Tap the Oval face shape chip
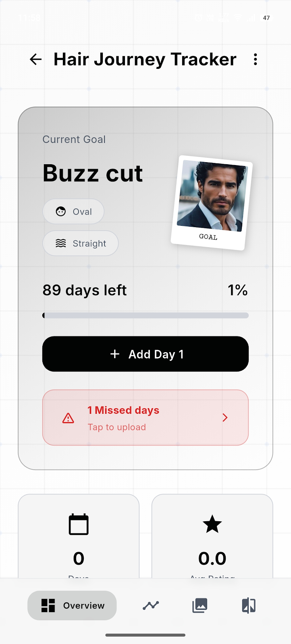 [x=73, y=212]
